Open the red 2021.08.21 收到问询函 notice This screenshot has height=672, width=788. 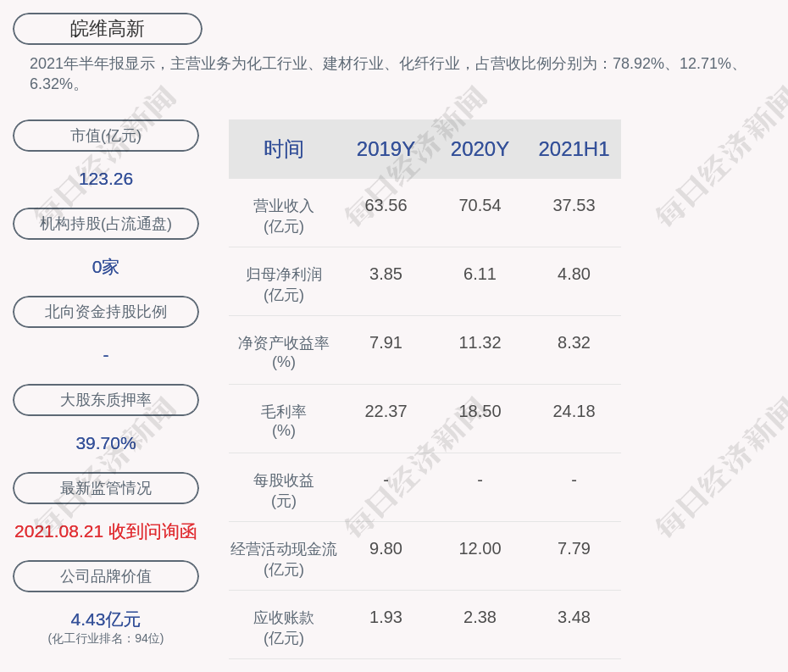point(106,531)
